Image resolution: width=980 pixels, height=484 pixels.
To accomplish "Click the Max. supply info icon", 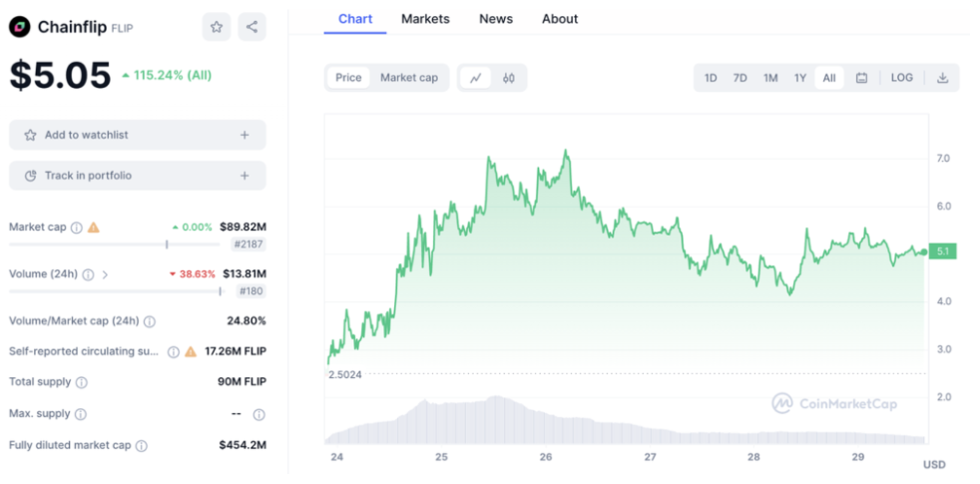I will tap(81, 414).
